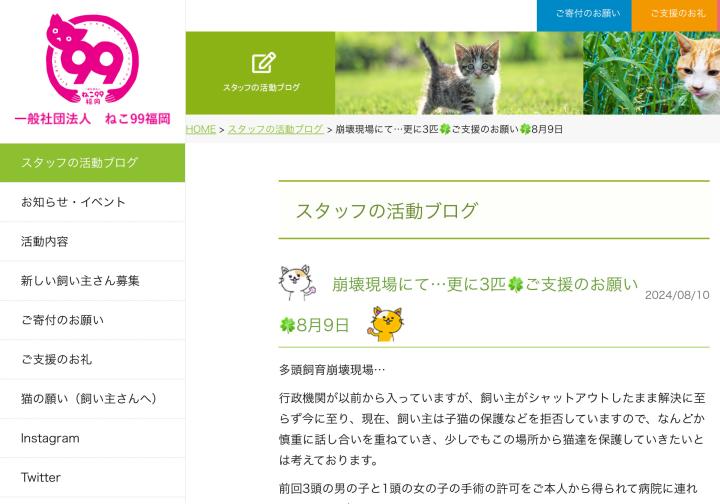This screenshot has width=720, height=504.
Task: Open 活動内容 sidebar menu item
Action: coord(92,241)
